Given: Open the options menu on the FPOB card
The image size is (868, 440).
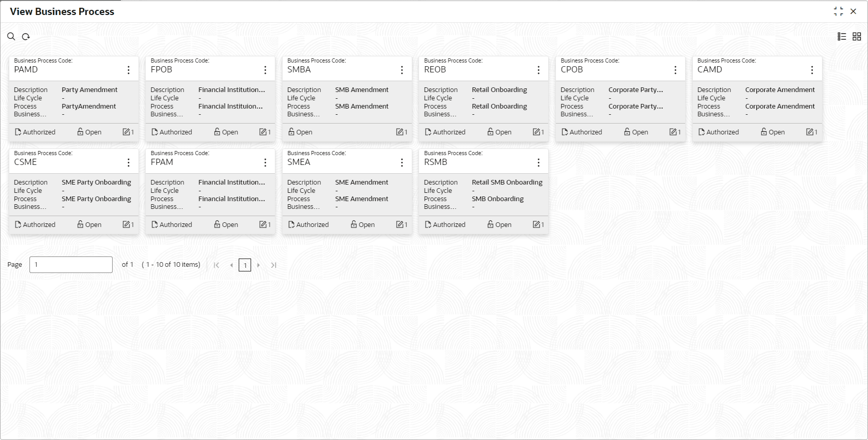Looking at the screenshot, I should tap(265, 69).
